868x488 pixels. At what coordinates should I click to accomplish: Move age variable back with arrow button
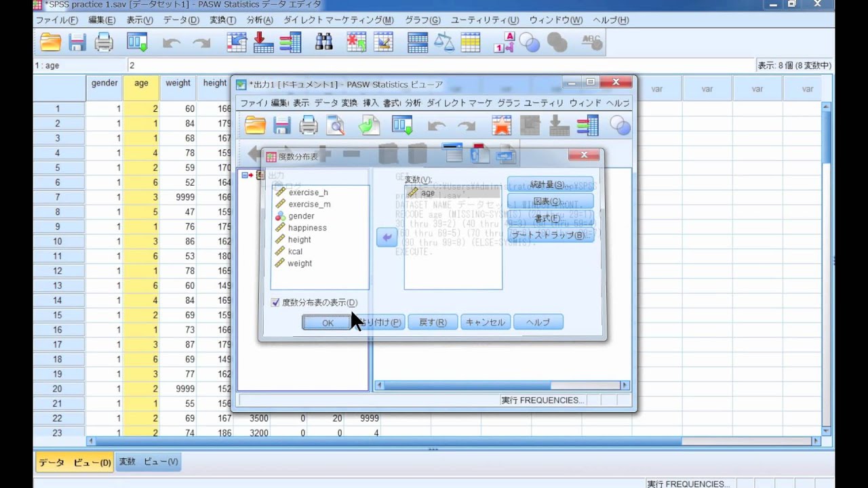coord(387,237)
